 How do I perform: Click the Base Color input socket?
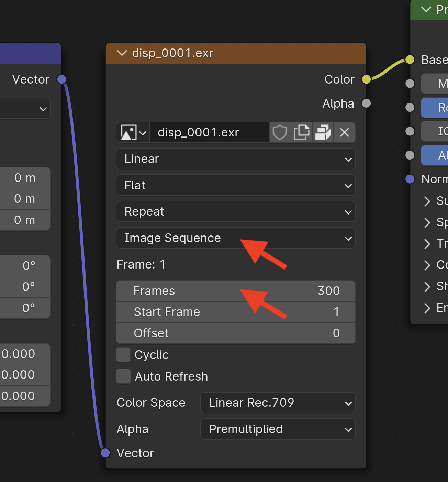click(410, 59)
